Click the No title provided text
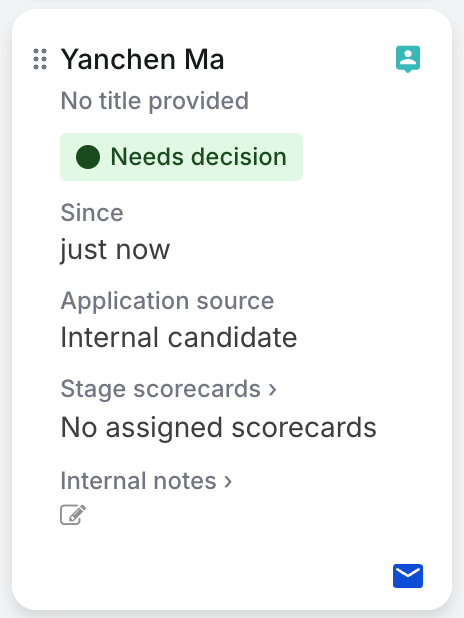The width and height of the screenshot is (464, 618). (155, 101)
